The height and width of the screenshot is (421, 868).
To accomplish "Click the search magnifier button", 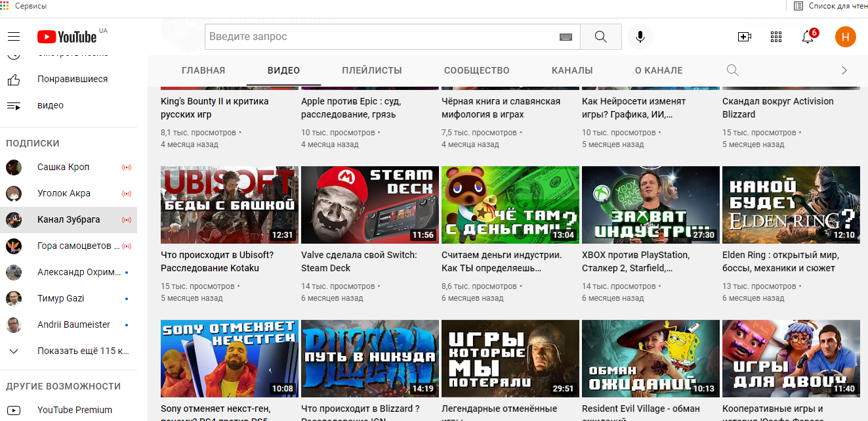I will click(601, 37).
